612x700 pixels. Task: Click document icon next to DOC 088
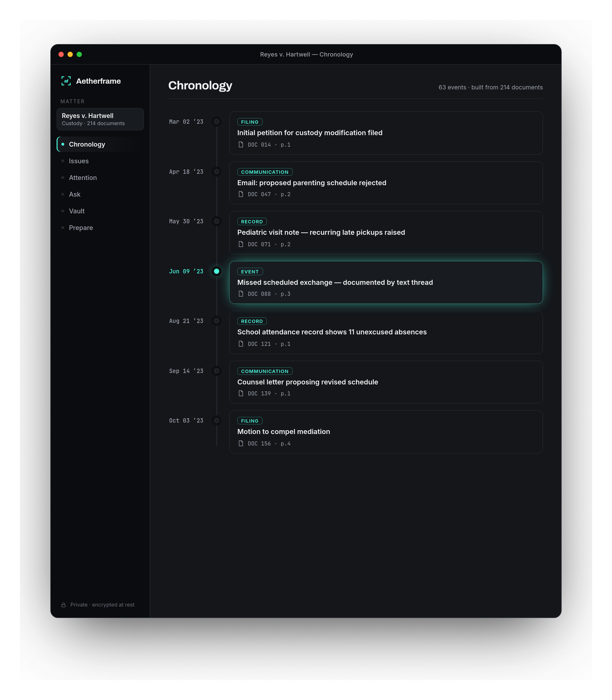click(x=241, y=293)
